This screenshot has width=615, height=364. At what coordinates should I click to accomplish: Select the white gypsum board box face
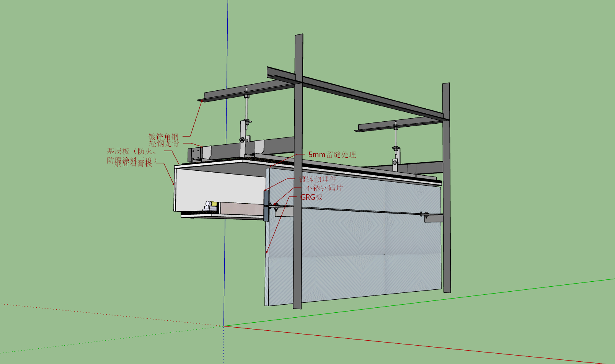(x=220, y=188)
